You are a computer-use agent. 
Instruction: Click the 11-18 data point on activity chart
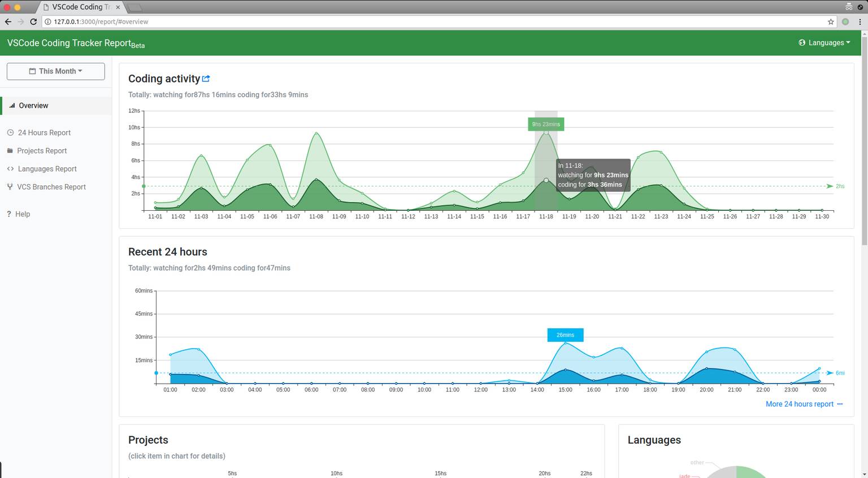point(546,180)
